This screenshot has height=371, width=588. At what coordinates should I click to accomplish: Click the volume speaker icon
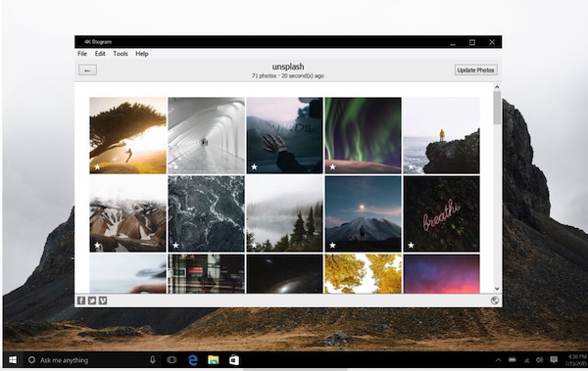click(540, 360)
